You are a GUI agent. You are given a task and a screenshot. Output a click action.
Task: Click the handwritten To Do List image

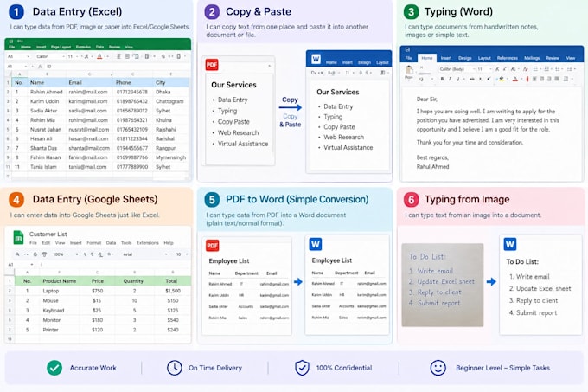click(x=443, y=285)
